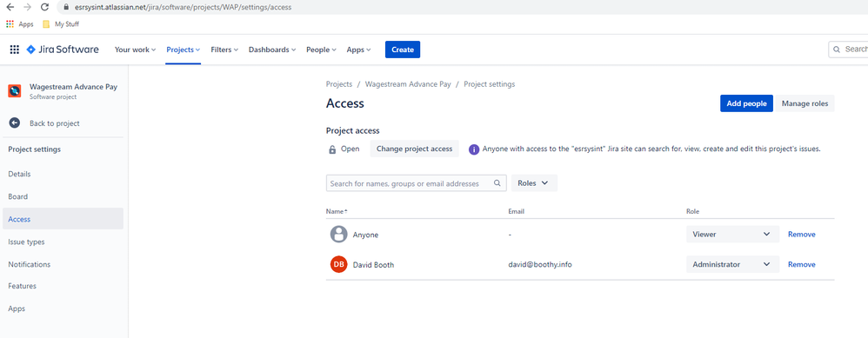Click the Role column header
Image resolution: width=868 pixels, height=338 pixels.
[692, 211]
